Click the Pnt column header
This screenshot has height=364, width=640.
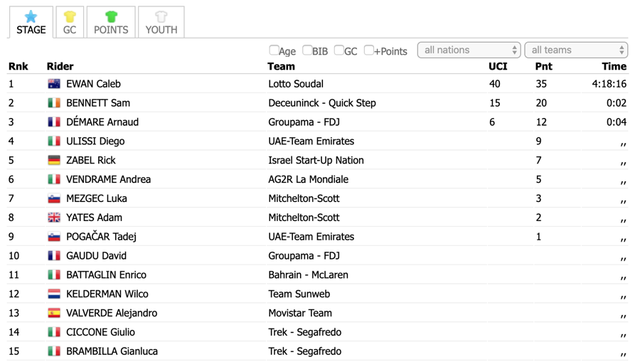pos(544,67)
